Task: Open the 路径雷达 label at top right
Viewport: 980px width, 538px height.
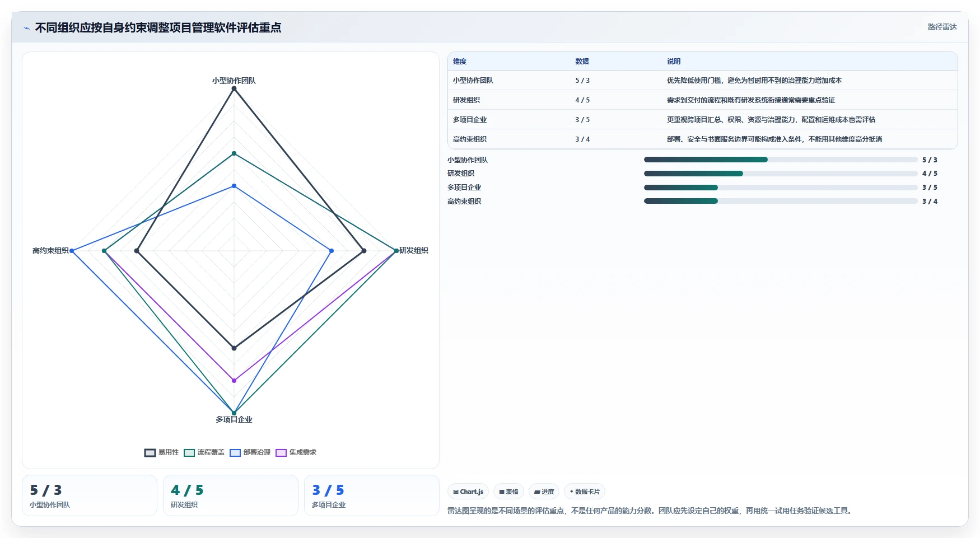Action: click(x=942, y=27)
